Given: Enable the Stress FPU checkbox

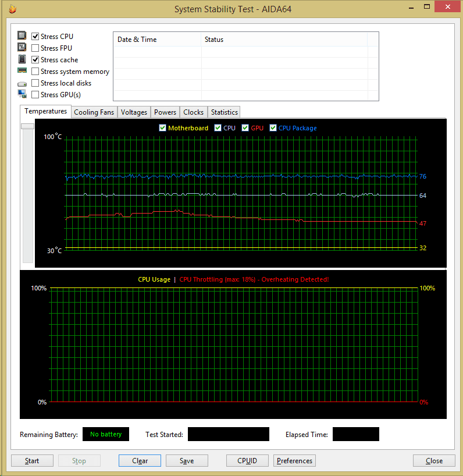Looking at the screenshot, I should pyautogui.click(x=35, y=48).
